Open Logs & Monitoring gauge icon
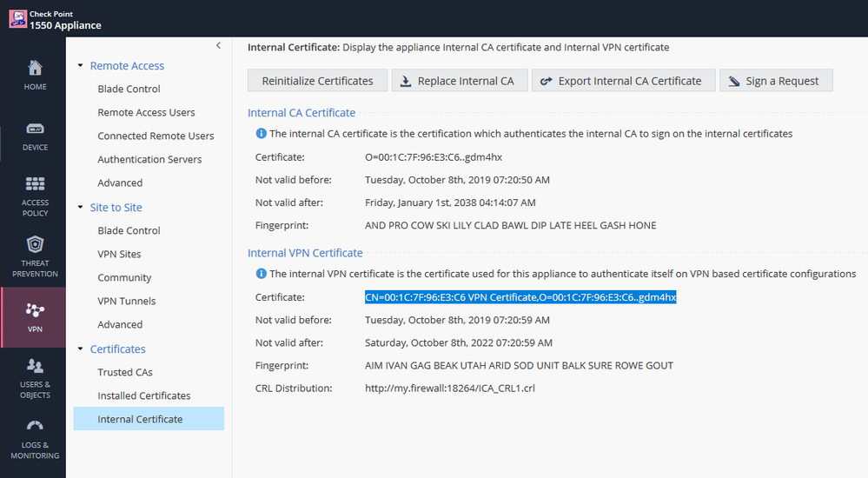The image size is (868, 478). tap(35, 425)
